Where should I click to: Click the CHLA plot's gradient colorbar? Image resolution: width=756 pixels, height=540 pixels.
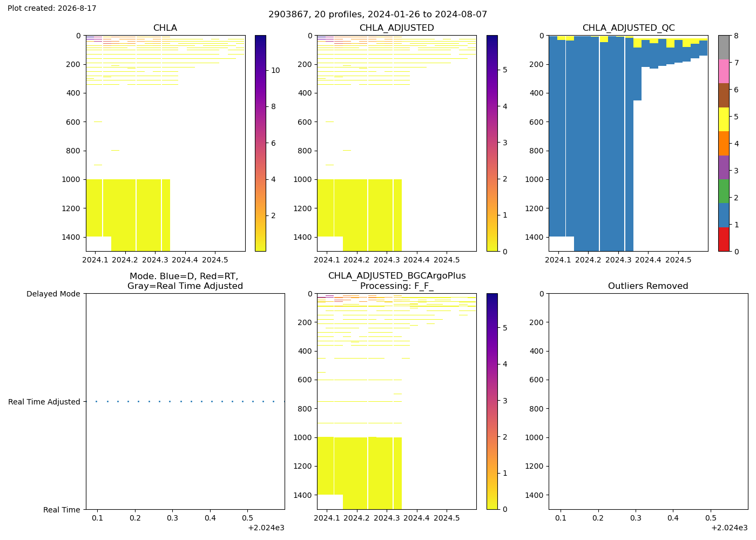pyautogui.click(x=260, y=143)
